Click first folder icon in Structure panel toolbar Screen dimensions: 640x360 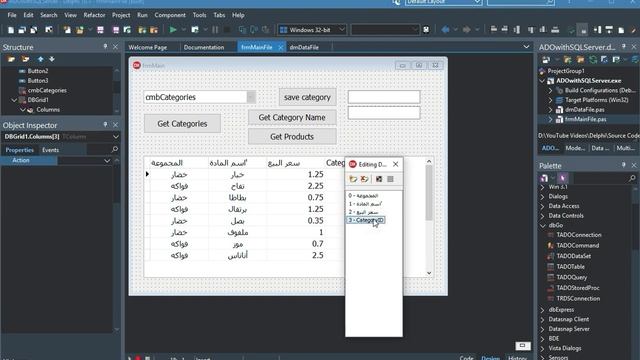[x=11, y=59]
